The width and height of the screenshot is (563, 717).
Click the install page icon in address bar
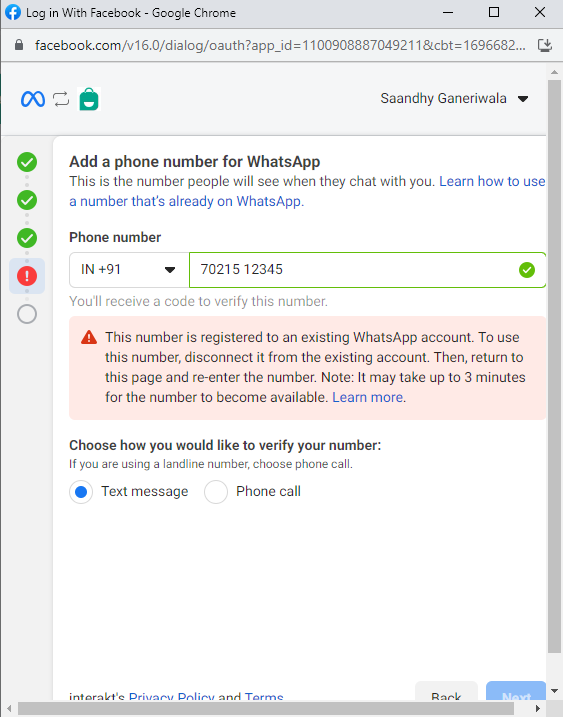click(x=544, y=45)
